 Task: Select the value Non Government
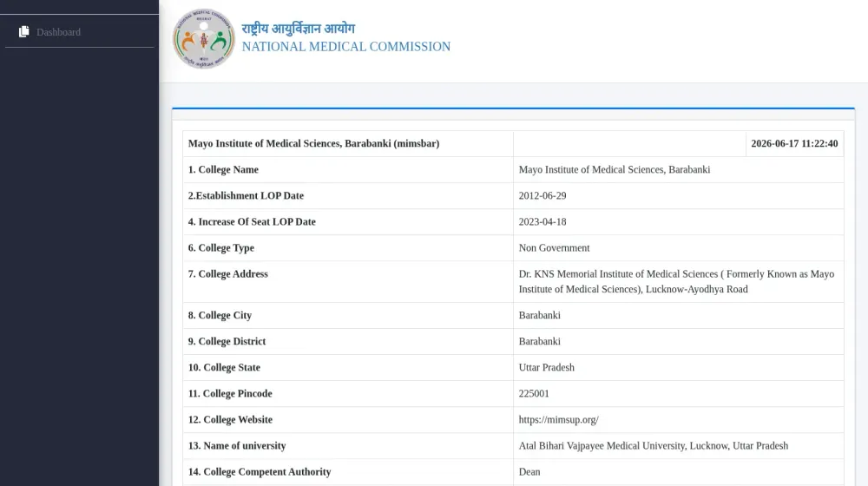point(554,247)
